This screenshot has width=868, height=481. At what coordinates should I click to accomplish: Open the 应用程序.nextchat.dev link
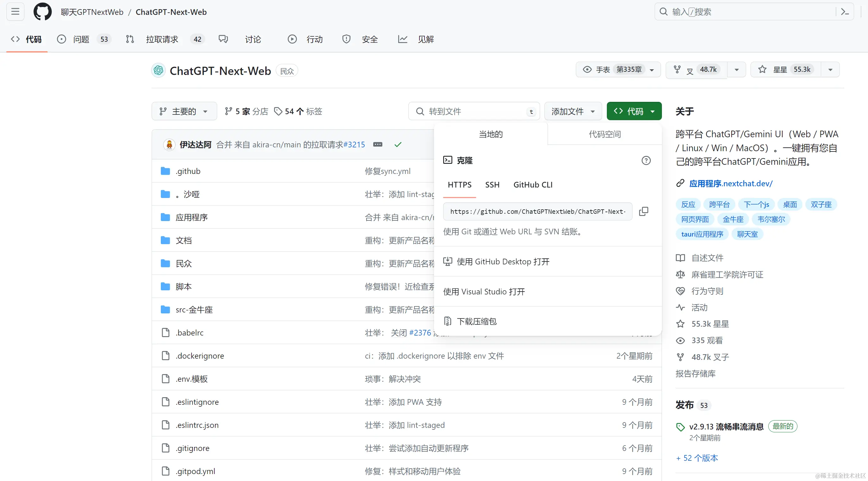coord(731,183)
